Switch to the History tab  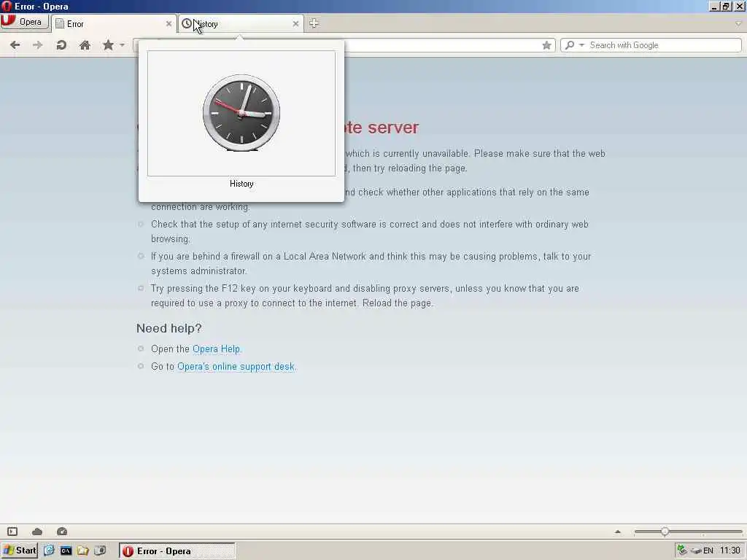point(241,24)
